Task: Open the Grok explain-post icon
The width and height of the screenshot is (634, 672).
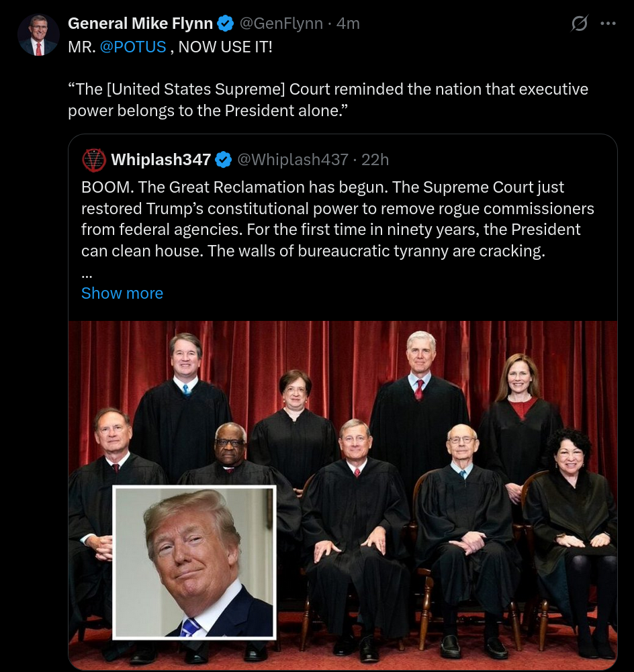Action: [x=579, y=23]
